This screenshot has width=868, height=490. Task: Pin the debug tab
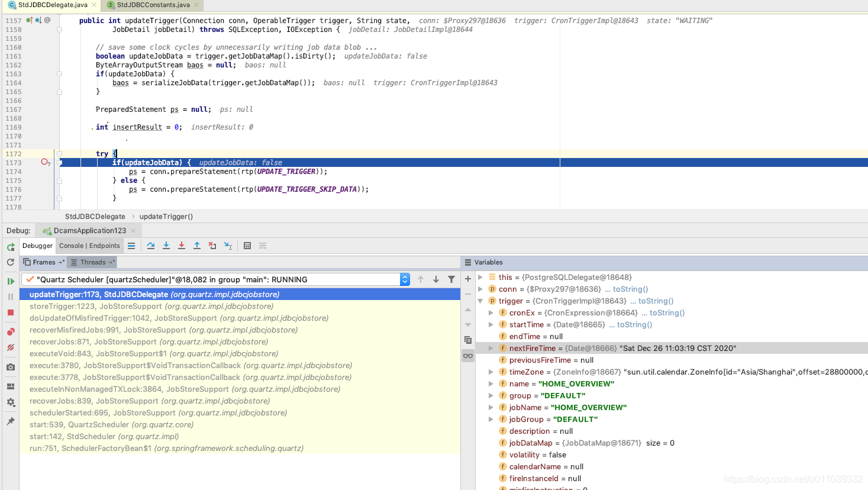(x=11, y=421)
